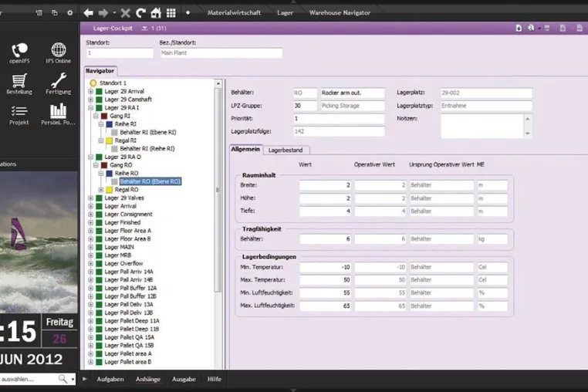588x392 pixels.
Task: Select Behälter RI (Reihe RI) tree item
Action: pos(147,149)
